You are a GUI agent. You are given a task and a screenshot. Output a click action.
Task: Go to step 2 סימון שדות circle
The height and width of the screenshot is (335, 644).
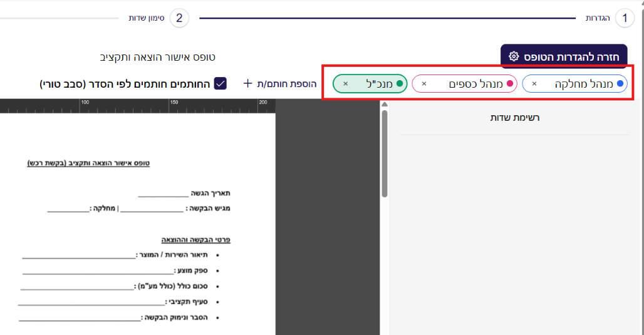(x=179, y=18)
